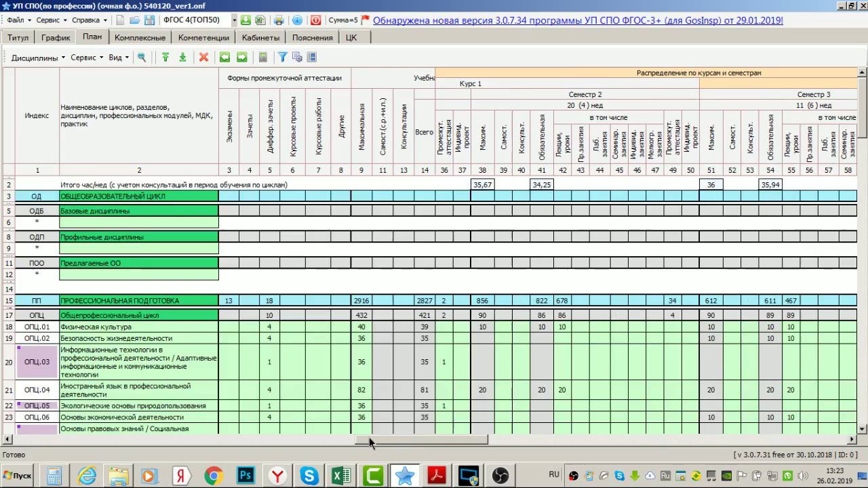868x488 pixels.
Task: Click the 35,67 hours-per-week value cell
Action: pyautogui.click(x=482, y=184)
